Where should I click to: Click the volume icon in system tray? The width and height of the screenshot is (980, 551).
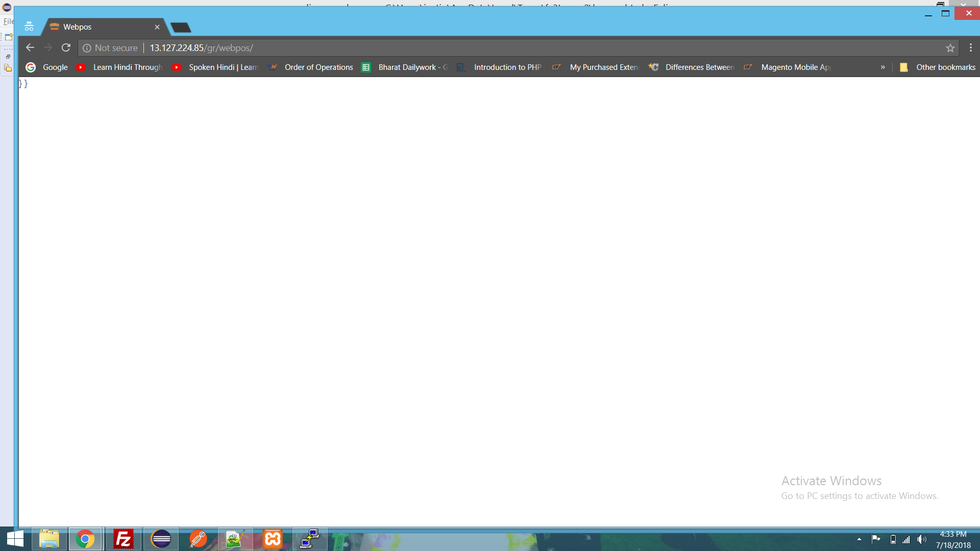pos(921,539)
